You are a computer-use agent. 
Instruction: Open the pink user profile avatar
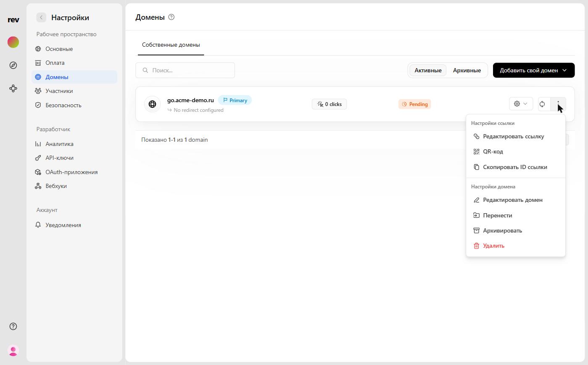pos(13,350)
